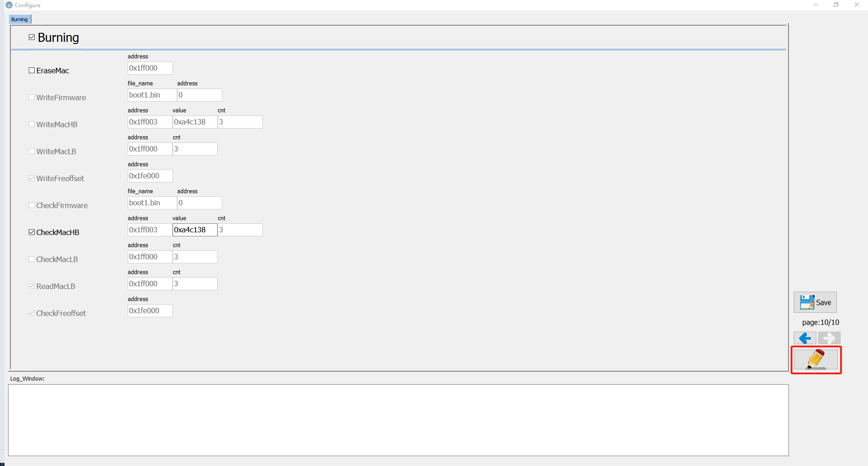Restore the Configure window size
This screenshot has width=868, height=466.
836,5
